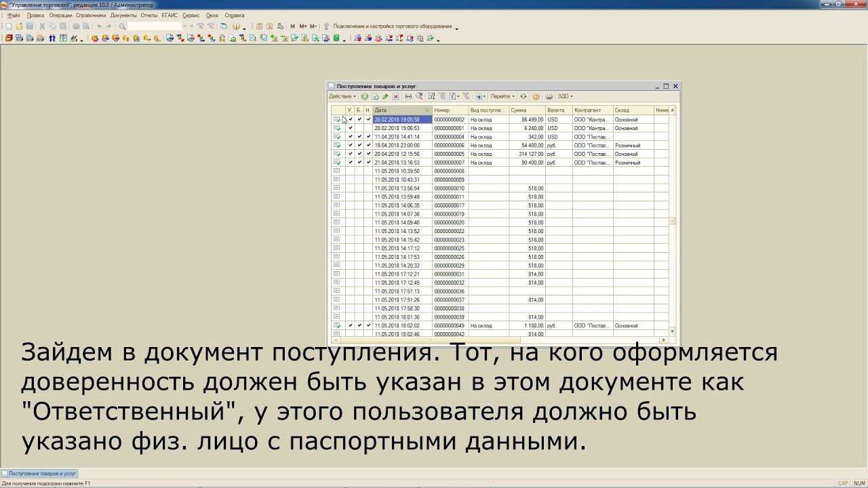The height and width of the screenshot is (488, 868).
Task: Open the Calculator icon
Action: [258, 26]
